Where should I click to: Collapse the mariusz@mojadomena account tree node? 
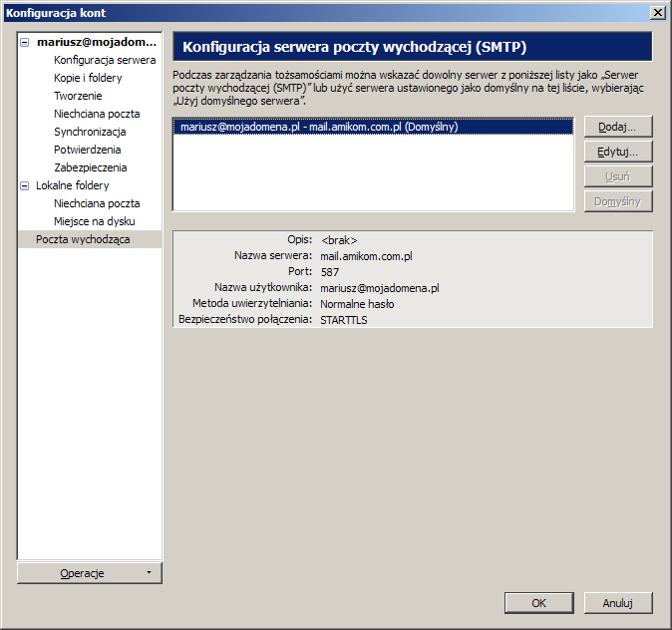25,43
